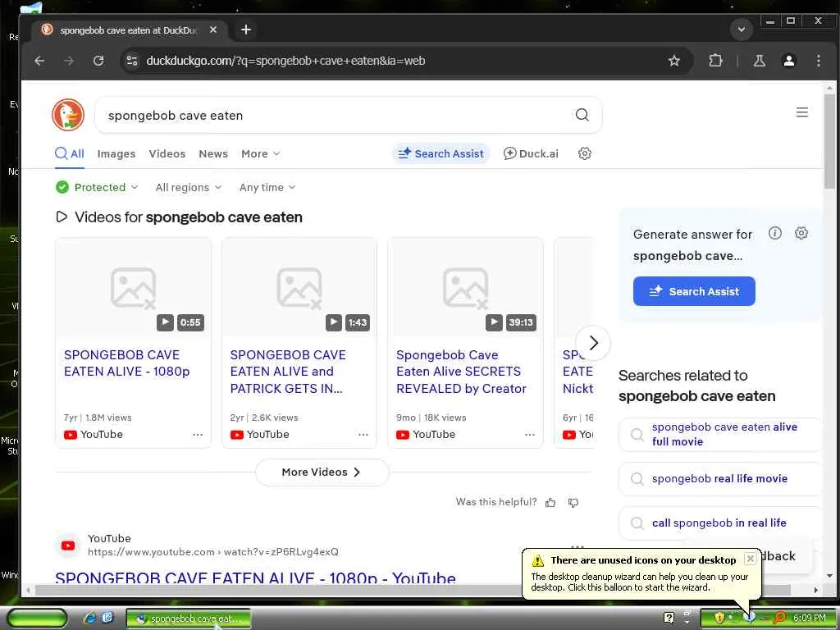Open options dots on 1080p video card

pyautogui.click(x=198, y=435)
